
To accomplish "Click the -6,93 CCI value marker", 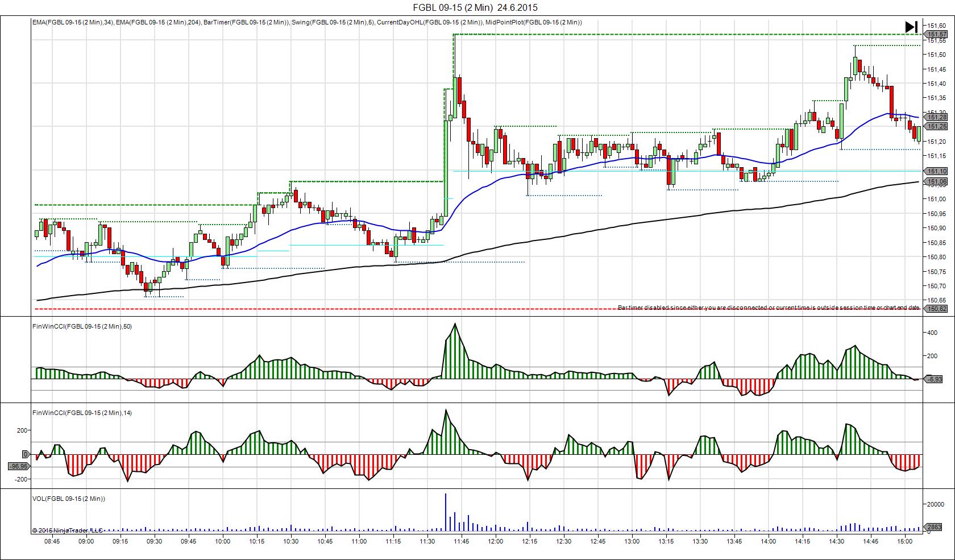I will pyautogui.click(x=935, y=379).
